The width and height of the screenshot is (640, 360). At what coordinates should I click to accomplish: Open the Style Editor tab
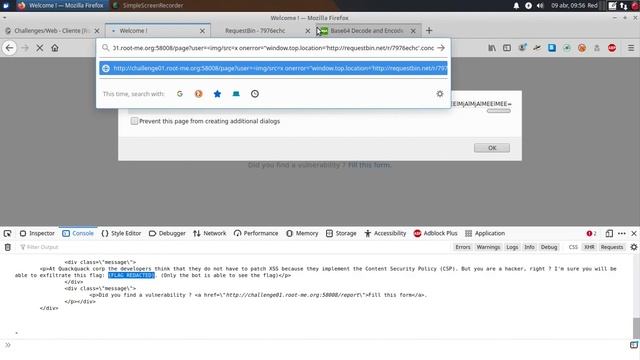(x=121, y=233)
